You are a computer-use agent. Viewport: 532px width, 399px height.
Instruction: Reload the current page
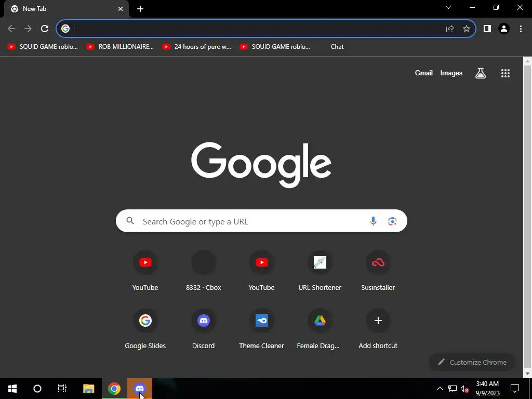[45, 29]
